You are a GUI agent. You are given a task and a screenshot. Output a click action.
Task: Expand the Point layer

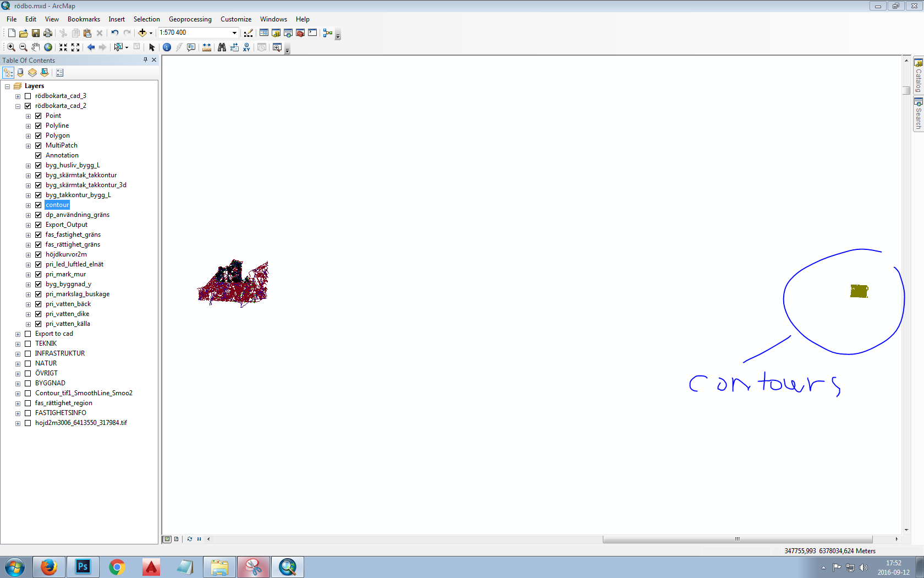28,116
